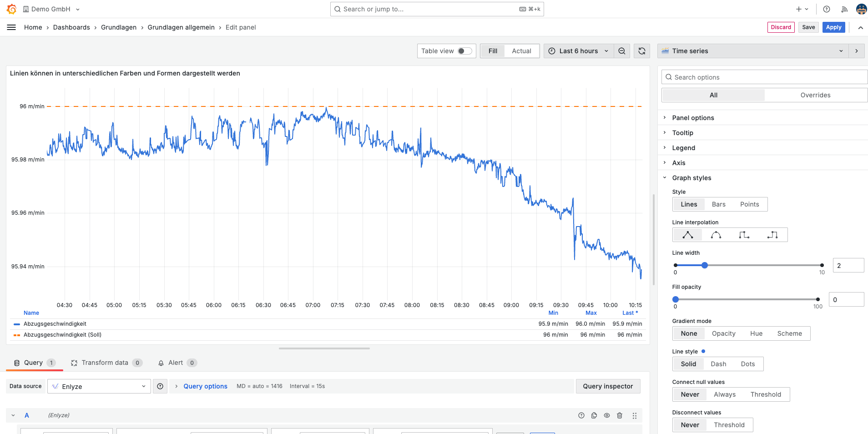Delete query A with trash icon
Viewport: 868px width, 434px height.
(x=619, y=415)
